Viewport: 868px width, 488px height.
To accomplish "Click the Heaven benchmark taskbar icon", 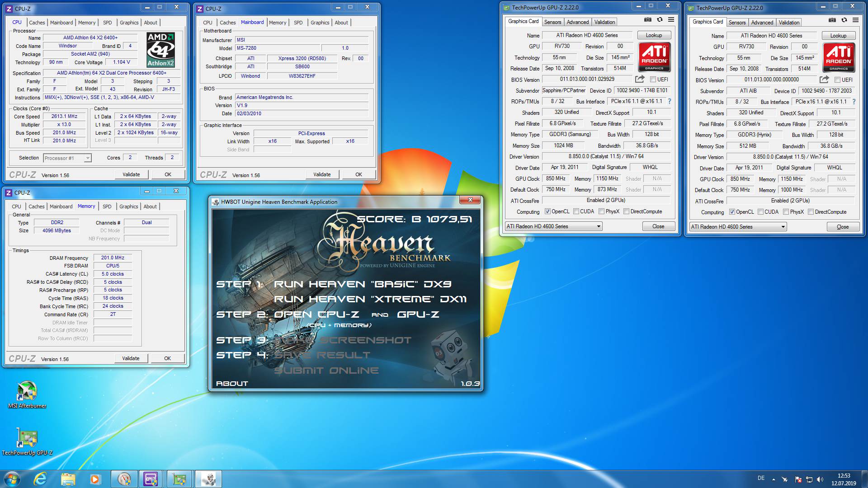I will click(x=208, y=479).
